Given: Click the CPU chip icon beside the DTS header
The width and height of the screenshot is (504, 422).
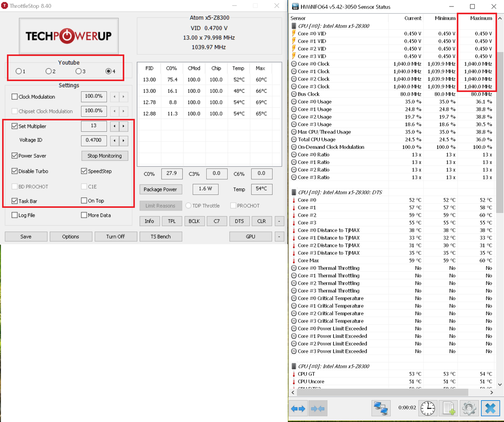Looking at the screenshot, I should (294, 192).
